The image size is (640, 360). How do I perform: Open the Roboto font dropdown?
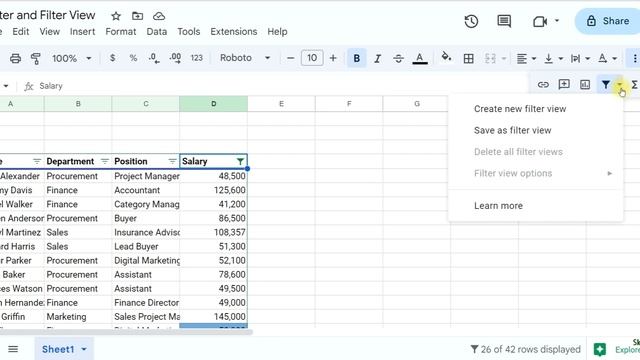(x=245, y=58)
